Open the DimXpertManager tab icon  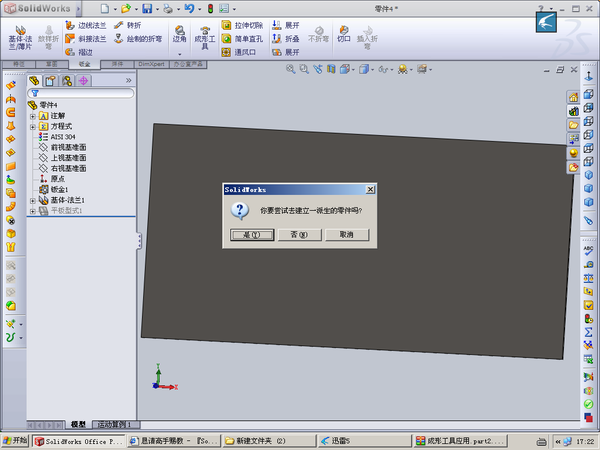(x=83, y=81)
